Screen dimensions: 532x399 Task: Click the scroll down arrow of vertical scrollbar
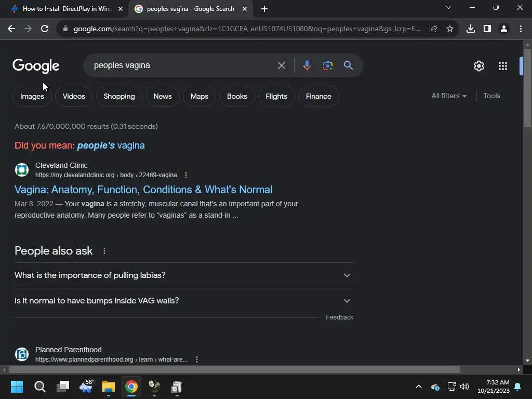pyautogui.click(x=527, y=361)
